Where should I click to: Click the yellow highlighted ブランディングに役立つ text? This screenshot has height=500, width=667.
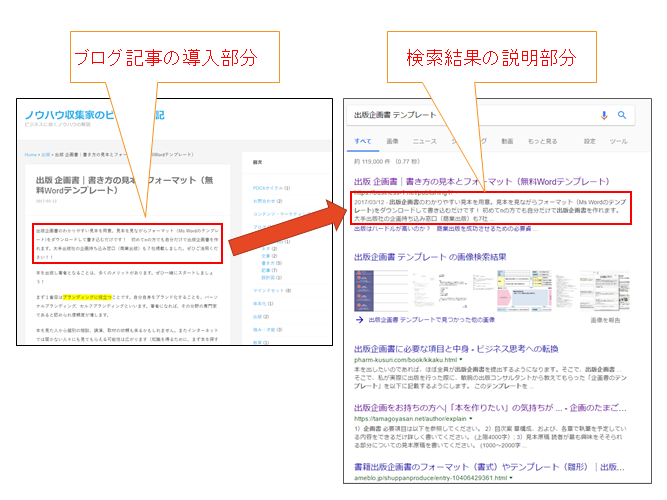(87, 297)
